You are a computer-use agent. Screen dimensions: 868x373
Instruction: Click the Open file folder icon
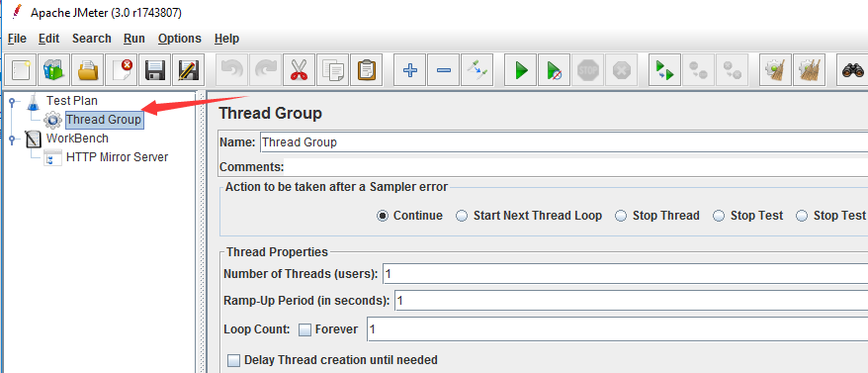pos(87,70)
